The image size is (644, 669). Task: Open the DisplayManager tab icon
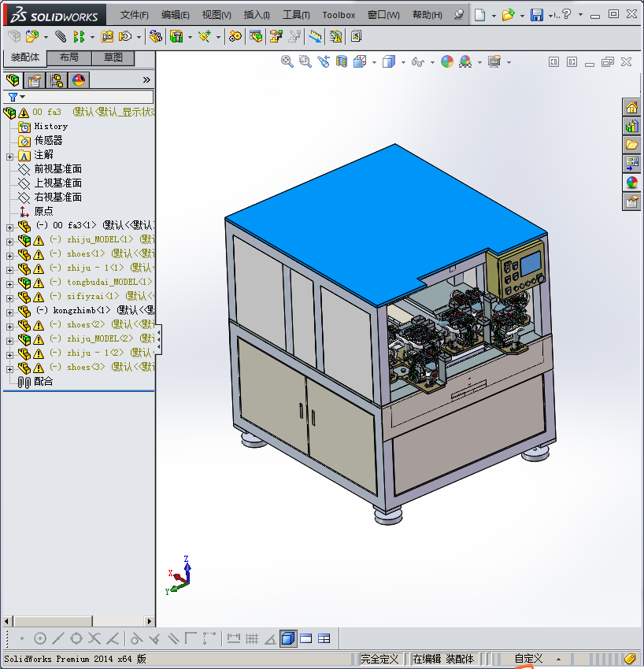pyautogui.click(x=79, y=80)
